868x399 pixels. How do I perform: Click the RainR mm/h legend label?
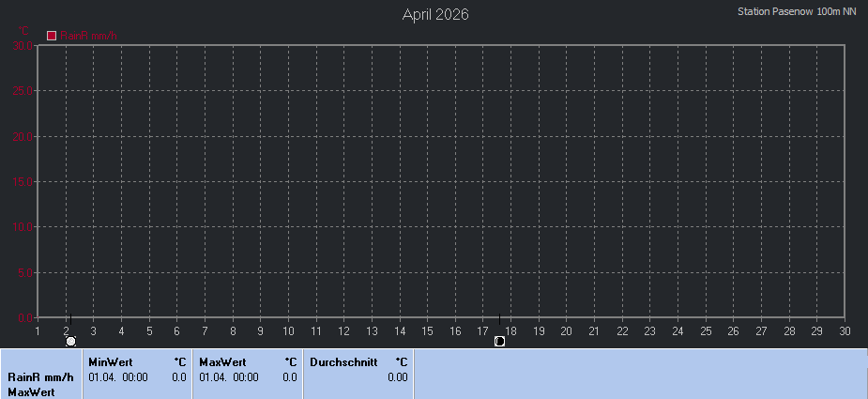(88, 36)
